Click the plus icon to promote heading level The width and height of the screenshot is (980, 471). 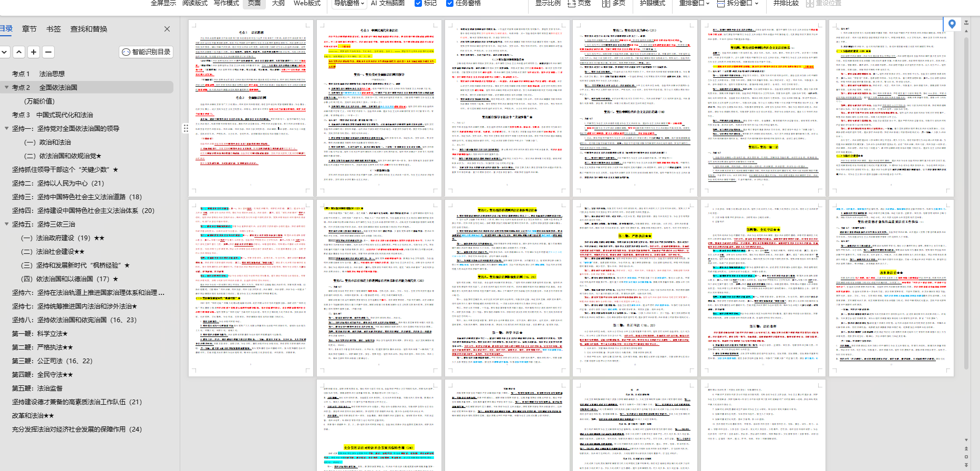(x=34, y=52)
